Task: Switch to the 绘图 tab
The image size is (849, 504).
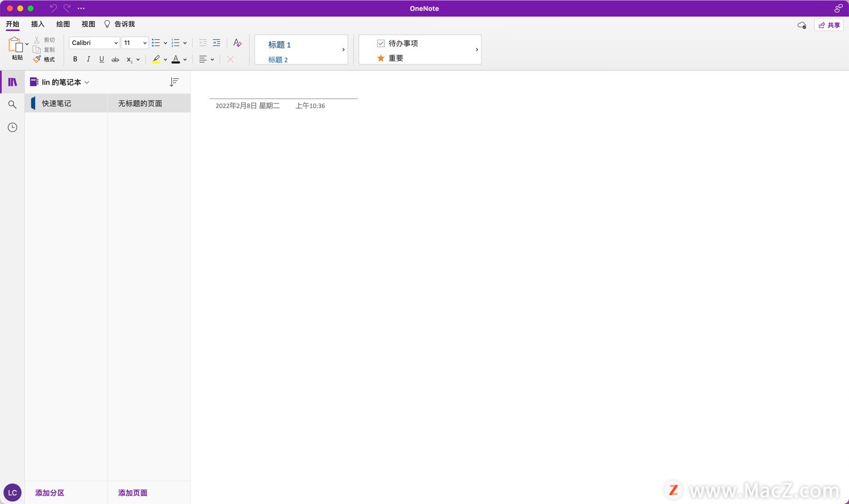Action: click(x=63, y=24)
